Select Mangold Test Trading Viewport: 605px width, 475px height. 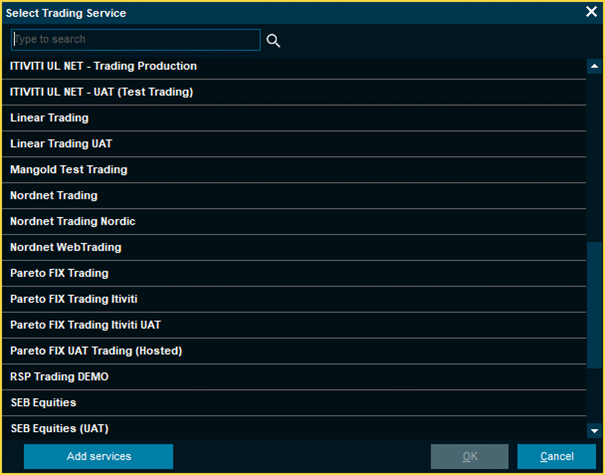294,170
